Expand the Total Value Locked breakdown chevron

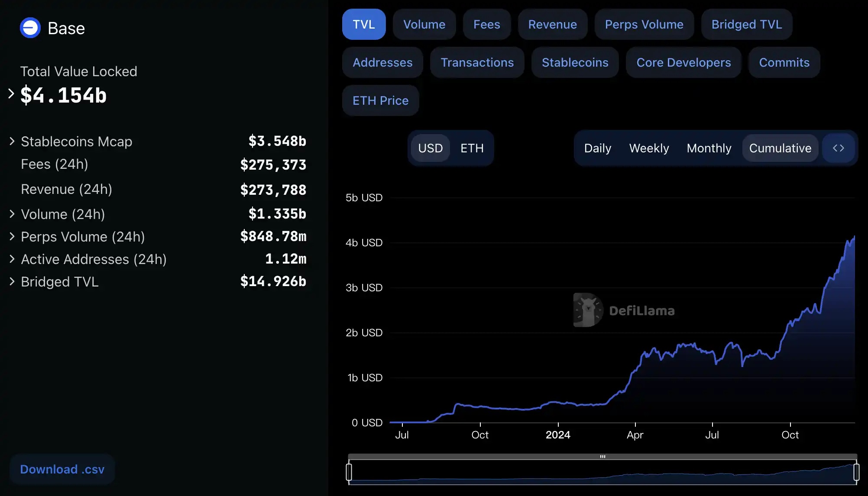[x=11, y=93]
